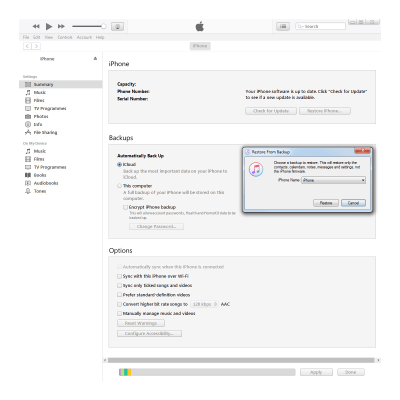Click the list view icon beside search

[x=283, y=26]
